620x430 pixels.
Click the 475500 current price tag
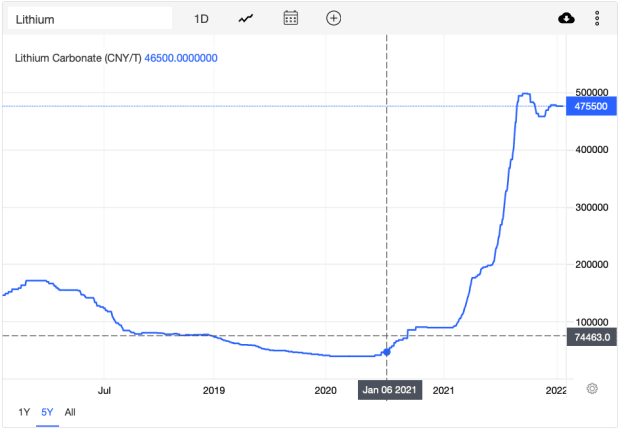pos(591,106)
